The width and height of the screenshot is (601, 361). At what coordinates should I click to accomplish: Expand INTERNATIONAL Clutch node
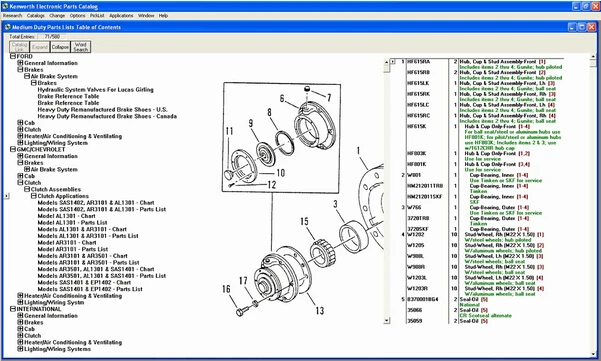click(20, 335)
